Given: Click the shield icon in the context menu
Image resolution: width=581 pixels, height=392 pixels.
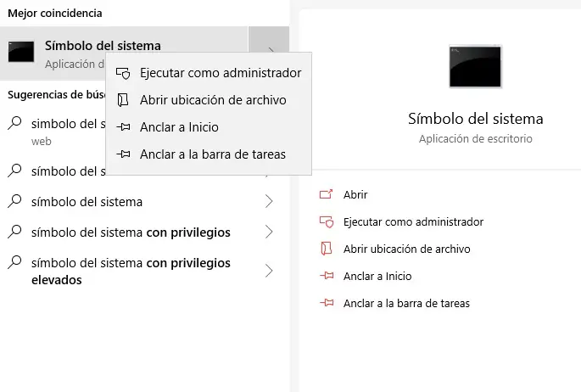Looking at the screenshot, I should pyautogui.click(x=124, y=73).
